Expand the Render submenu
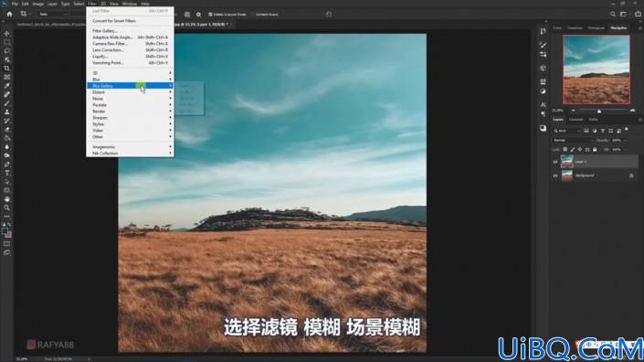The height and width of the screenshot is (362, 644). [x=130, y=112]
